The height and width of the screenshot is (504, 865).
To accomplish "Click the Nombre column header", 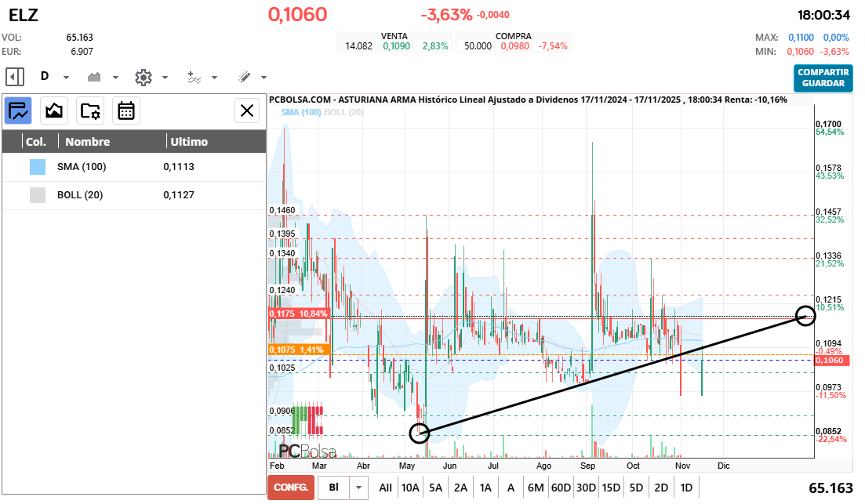I will click(x=88, y=142).
